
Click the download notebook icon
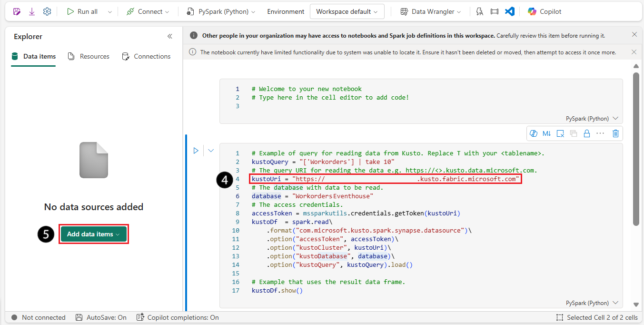tap(32, 11)
